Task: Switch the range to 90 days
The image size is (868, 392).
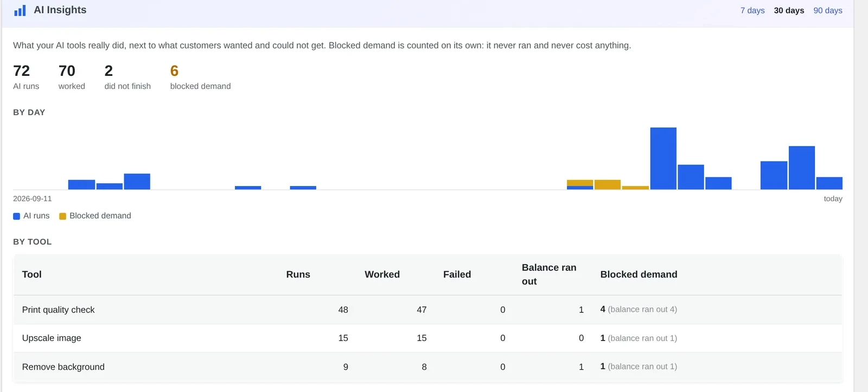Action: click(x=828, y=10)
